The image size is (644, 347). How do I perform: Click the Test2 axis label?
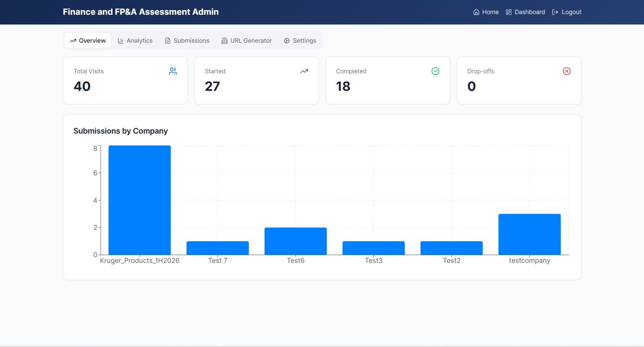[452, 260]
